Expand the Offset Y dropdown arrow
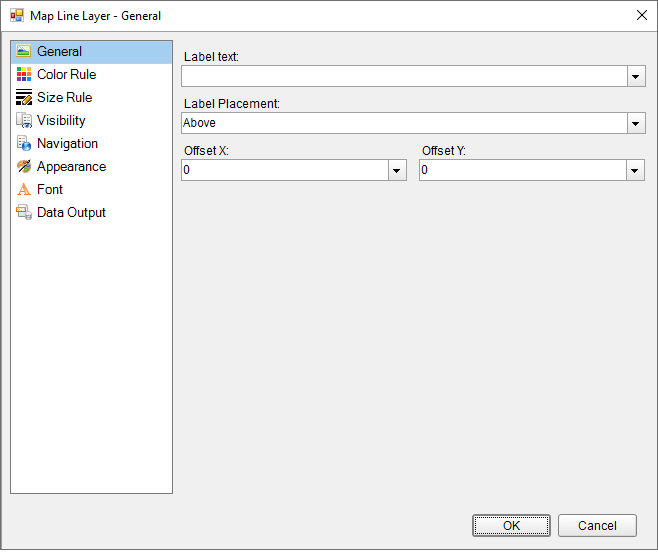658x553 pixels. click(x=635, y=170)
